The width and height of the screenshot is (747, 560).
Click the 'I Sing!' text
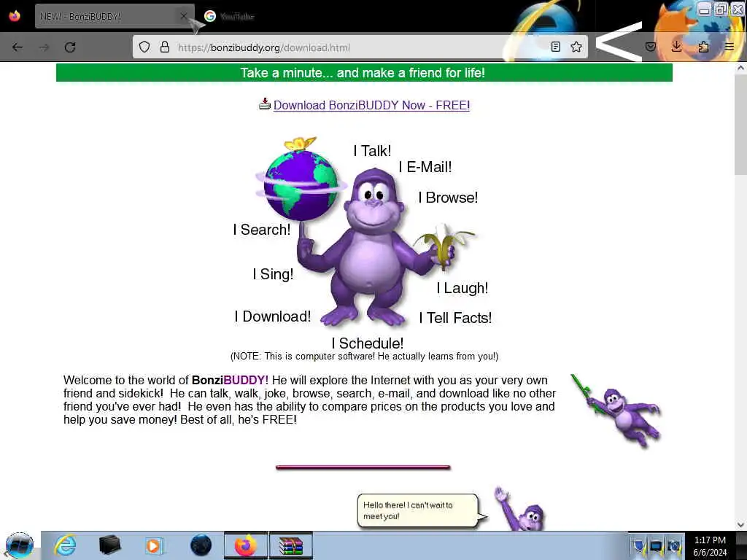click(273, 274)
